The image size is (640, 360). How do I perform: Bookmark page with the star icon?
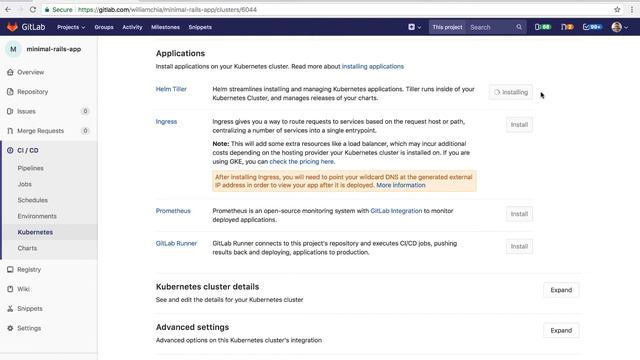[x=617, y=9]
